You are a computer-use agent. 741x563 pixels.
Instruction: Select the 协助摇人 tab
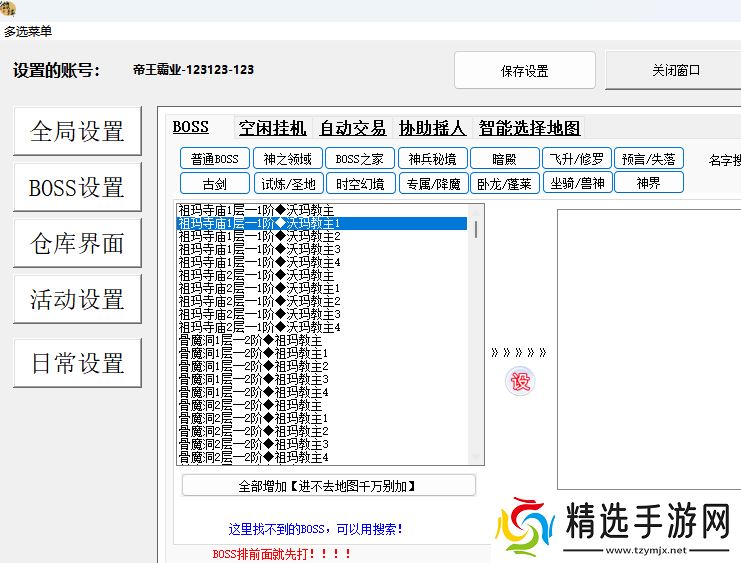pyautogui.click(x=432, y=128)
